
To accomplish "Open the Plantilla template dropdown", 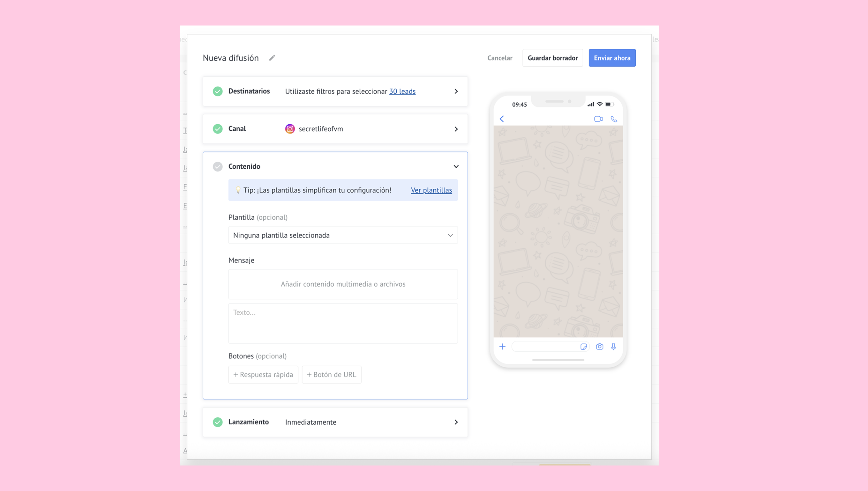I will point(343,235).
